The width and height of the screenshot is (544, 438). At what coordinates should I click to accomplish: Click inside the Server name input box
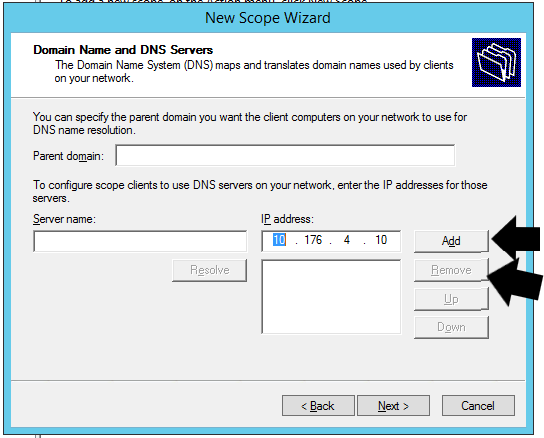click(x=140, y=241)
